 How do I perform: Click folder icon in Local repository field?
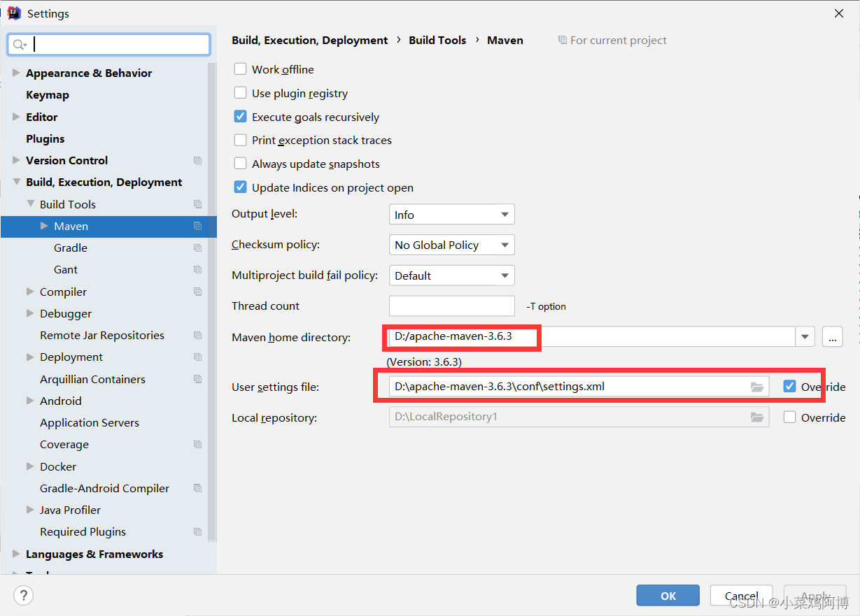point(757,417)
